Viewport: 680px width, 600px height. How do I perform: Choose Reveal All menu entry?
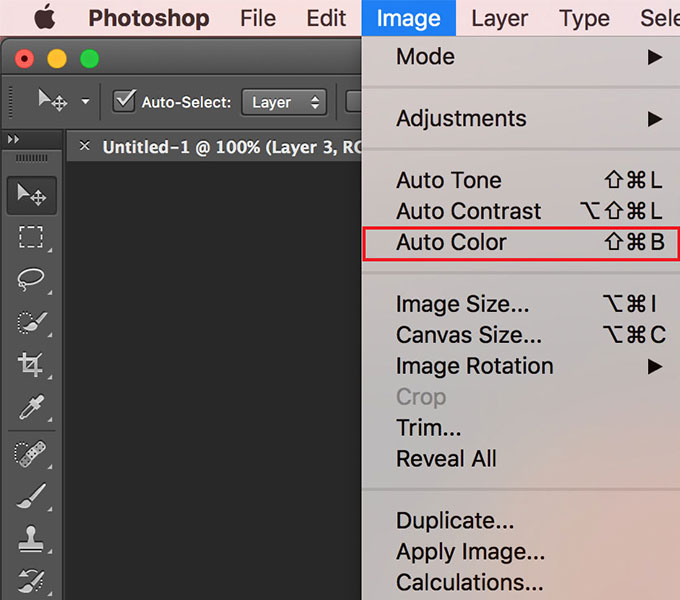[521, 459]
